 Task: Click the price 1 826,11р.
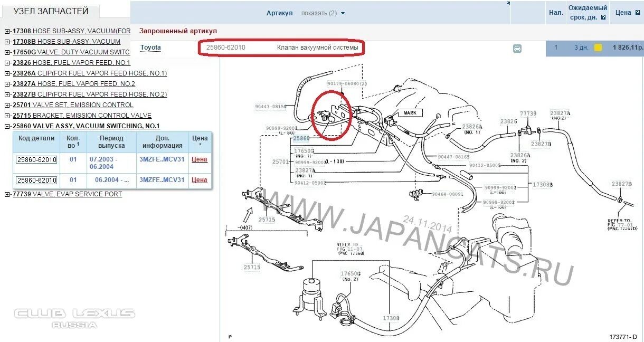coord(628,47)
